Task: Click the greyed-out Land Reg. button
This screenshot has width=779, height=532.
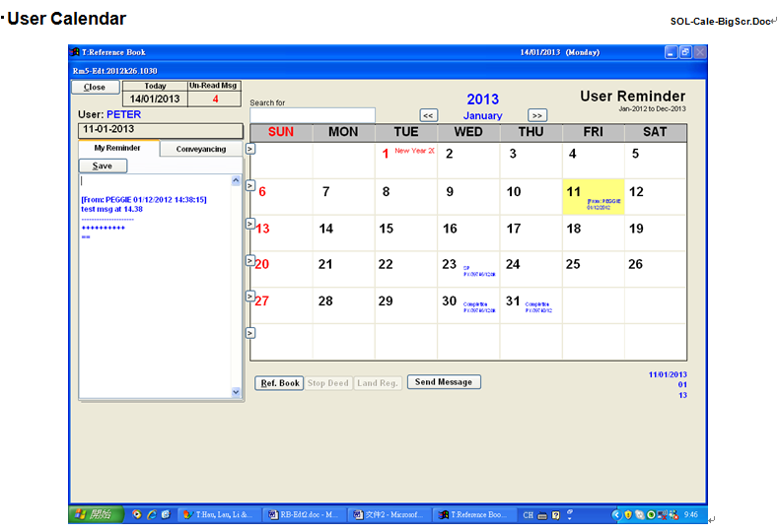Action: pos(377,383)
